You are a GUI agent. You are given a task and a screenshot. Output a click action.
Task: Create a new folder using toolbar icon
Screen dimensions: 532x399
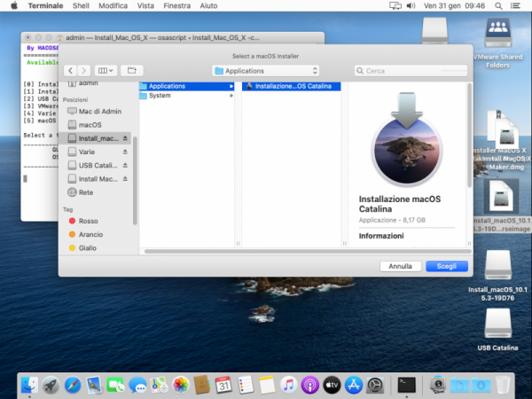tap(130, 70)
